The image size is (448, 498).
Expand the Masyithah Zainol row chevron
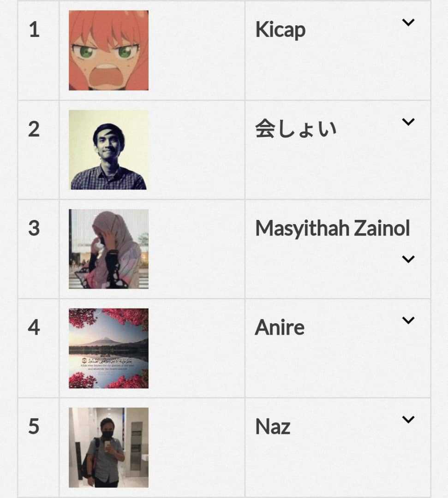(408, 259)
